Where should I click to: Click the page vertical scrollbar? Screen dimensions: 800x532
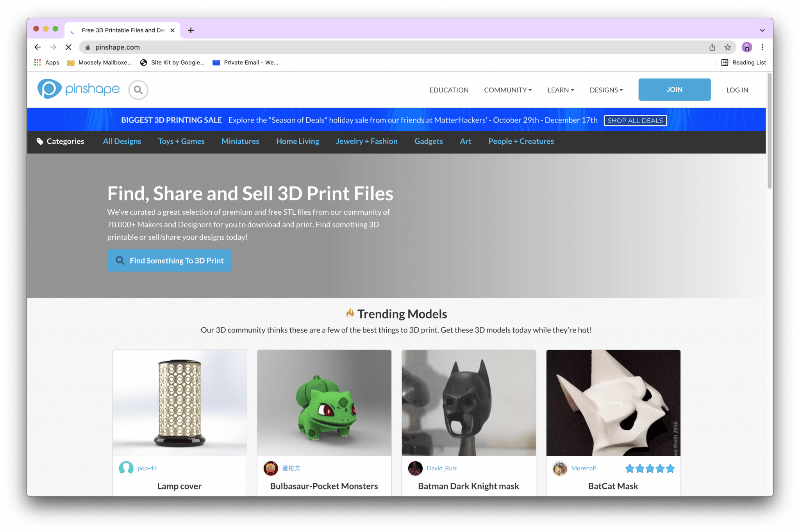tap(770, 132)
